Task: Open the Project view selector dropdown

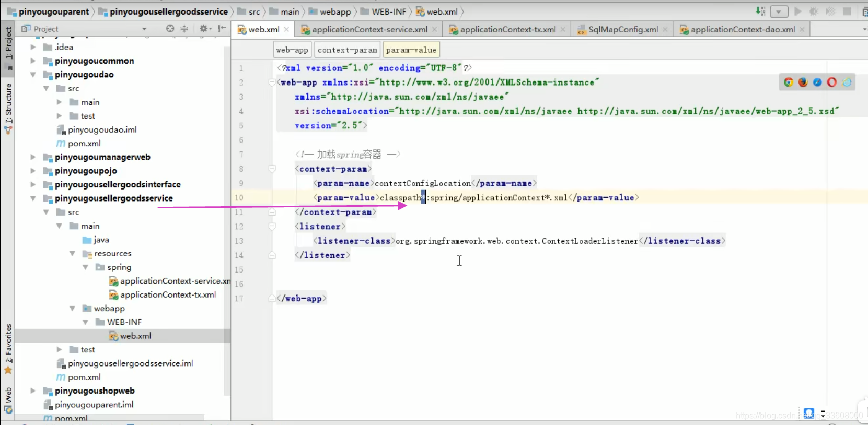Action: [144, 29]
